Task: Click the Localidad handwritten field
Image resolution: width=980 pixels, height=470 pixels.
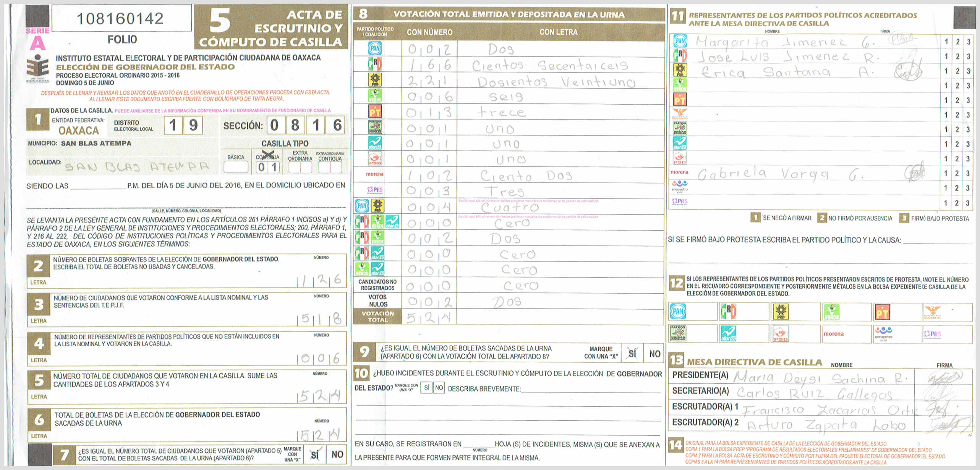Action: (x=138, y=166)
